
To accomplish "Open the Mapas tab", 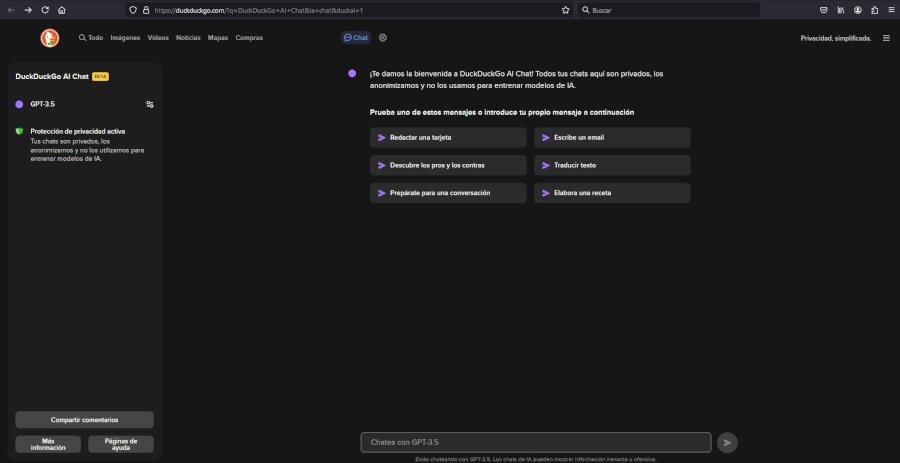I will [x=218, y=38].
